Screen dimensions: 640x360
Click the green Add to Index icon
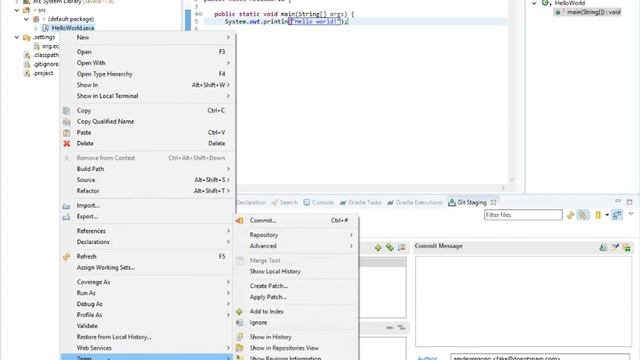coord(240,312)
